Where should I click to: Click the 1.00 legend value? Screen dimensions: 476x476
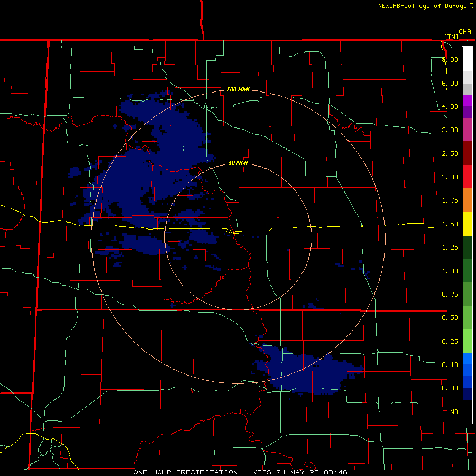tap(450, 271)
